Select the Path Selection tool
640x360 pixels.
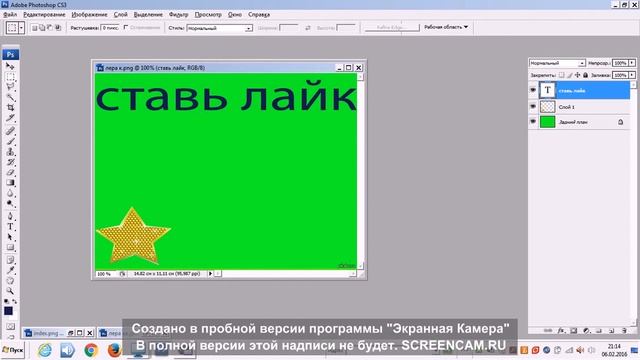point(10,237)
